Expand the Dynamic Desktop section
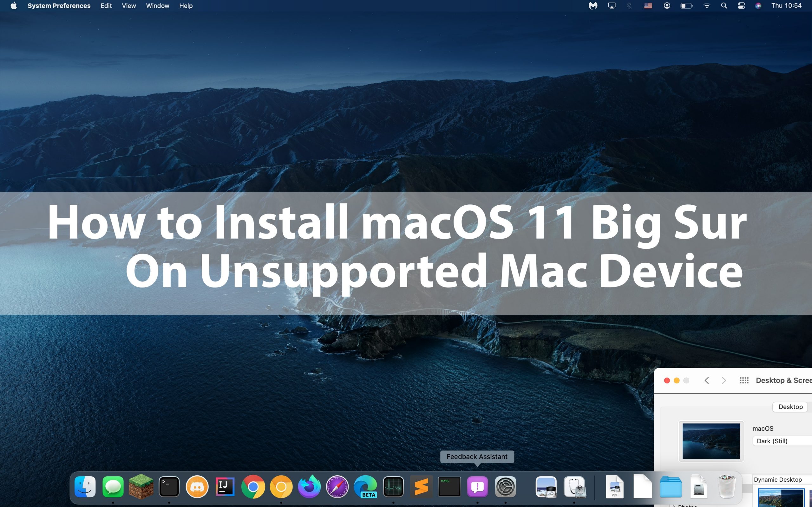Viewport: 812px width, 507px height. [777, 479]
